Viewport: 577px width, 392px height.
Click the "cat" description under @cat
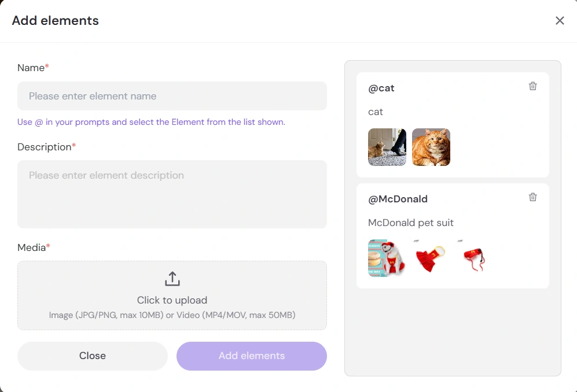(x=376, y=112)
